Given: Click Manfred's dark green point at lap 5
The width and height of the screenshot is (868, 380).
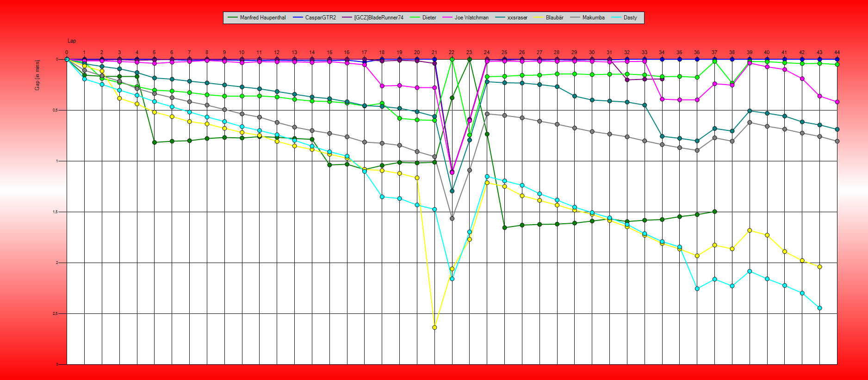Looking at the screenshot, I should pos(155,142).
